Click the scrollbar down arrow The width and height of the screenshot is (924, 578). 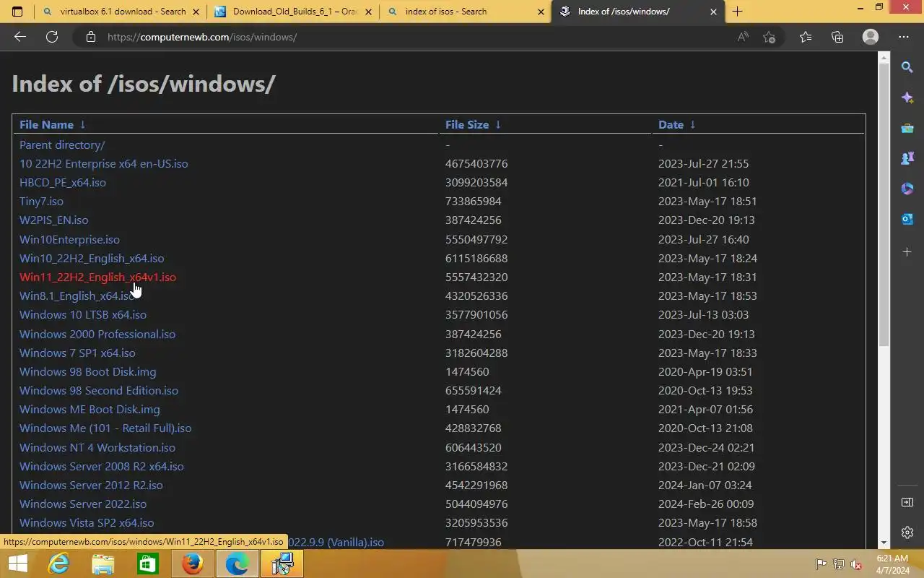pyautogui.click(x=884, y=543)
